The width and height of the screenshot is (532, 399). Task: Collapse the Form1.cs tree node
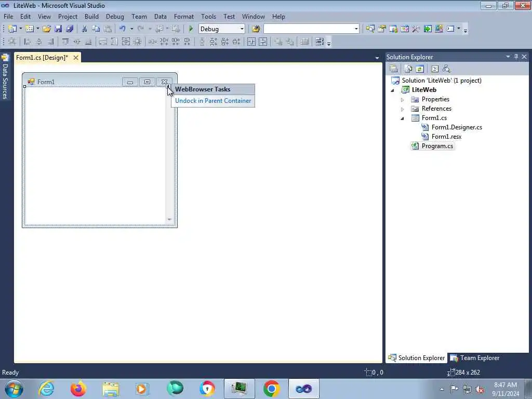(403, 118)
